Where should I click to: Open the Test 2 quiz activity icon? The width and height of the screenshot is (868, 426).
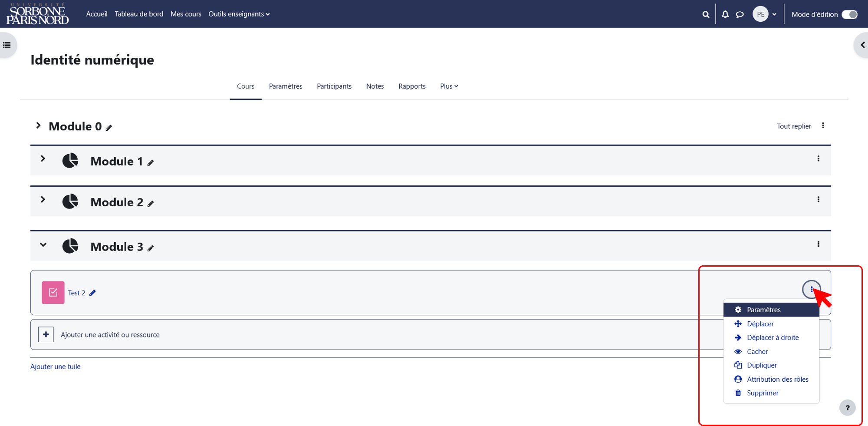pos(53,293)
